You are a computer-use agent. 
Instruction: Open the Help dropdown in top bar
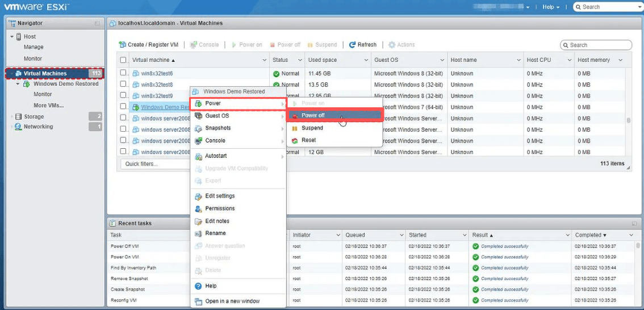pos(551,7)
